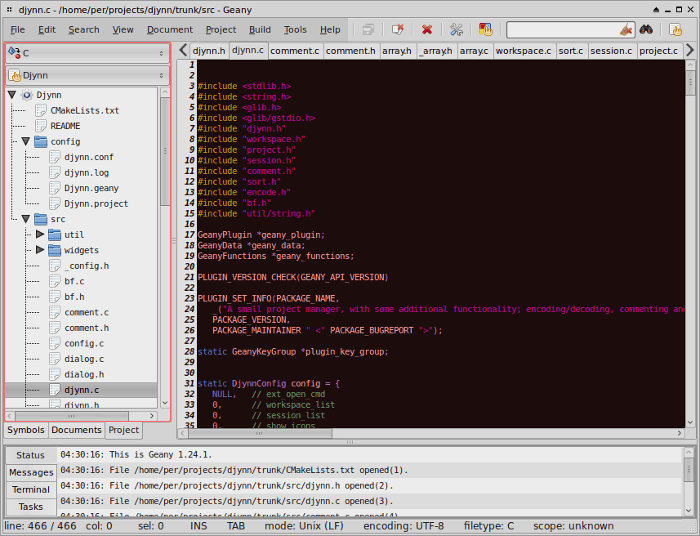Switch to the session.c editor tab
Screen dimensions: 700x536
611,51
